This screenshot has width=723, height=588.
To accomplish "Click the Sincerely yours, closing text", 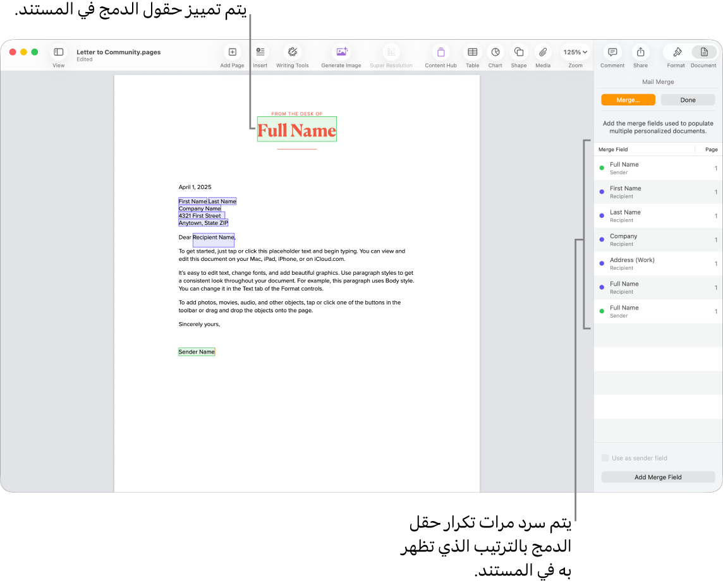I will tap(199, 325).
